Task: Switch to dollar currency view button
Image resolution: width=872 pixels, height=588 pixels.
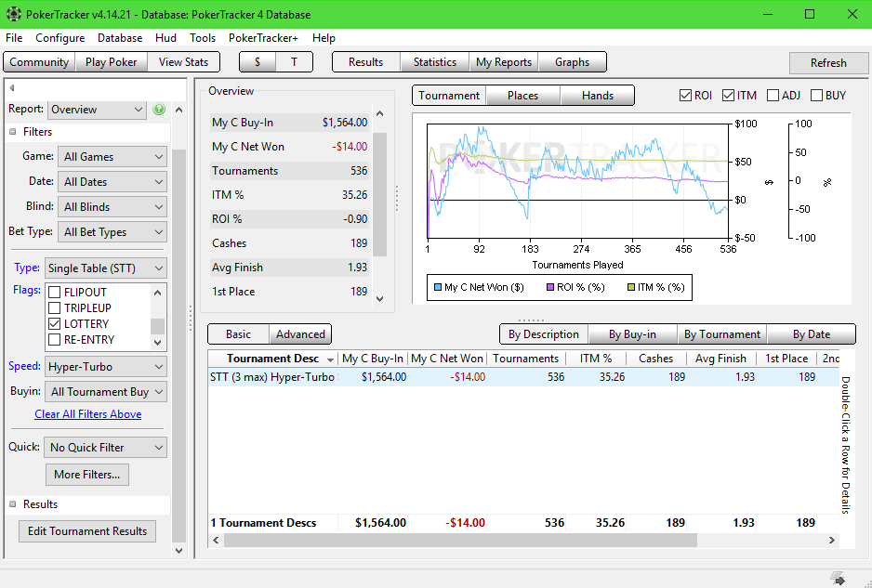Action: [258, 62]
